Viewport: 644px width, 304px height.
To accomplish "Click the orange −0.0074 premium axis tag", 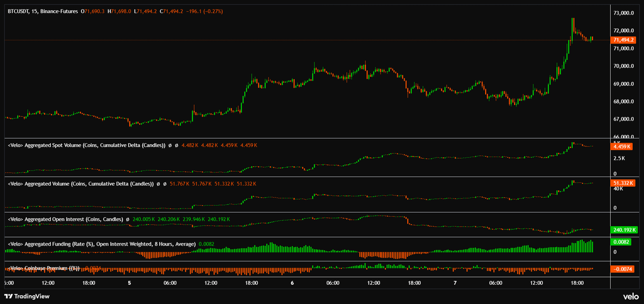I will pos(623,269).
